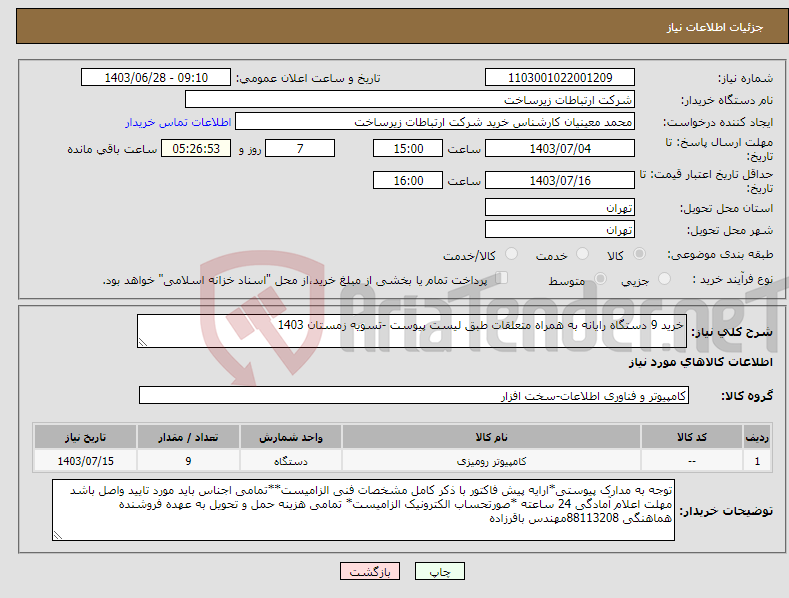This screenshot has height=598, width=789.
Task: Click the delivery province field تهران
Action: (x=560, y=207)
